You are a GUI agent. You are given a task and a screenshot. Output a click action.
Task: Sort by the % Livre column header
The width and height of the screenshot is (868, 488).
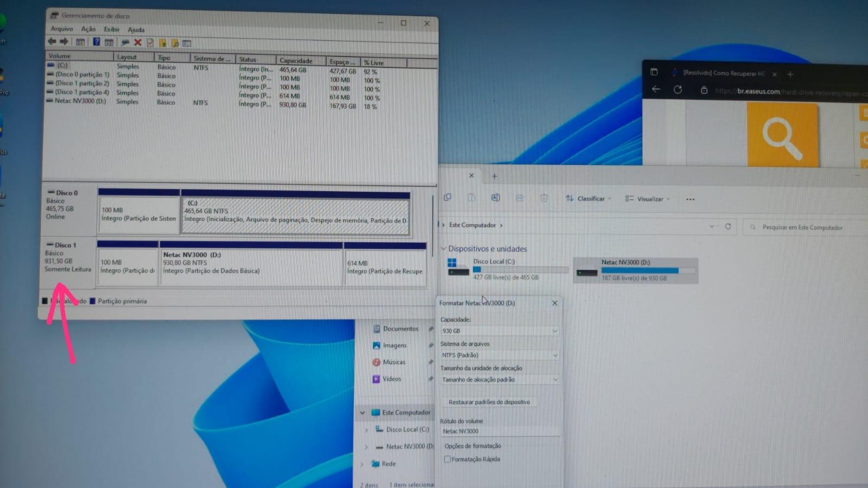point(384,63)
